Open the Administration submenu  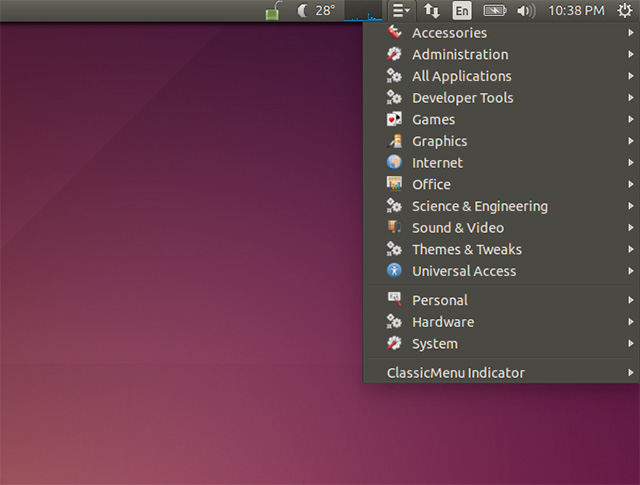(x=460, y=55)
